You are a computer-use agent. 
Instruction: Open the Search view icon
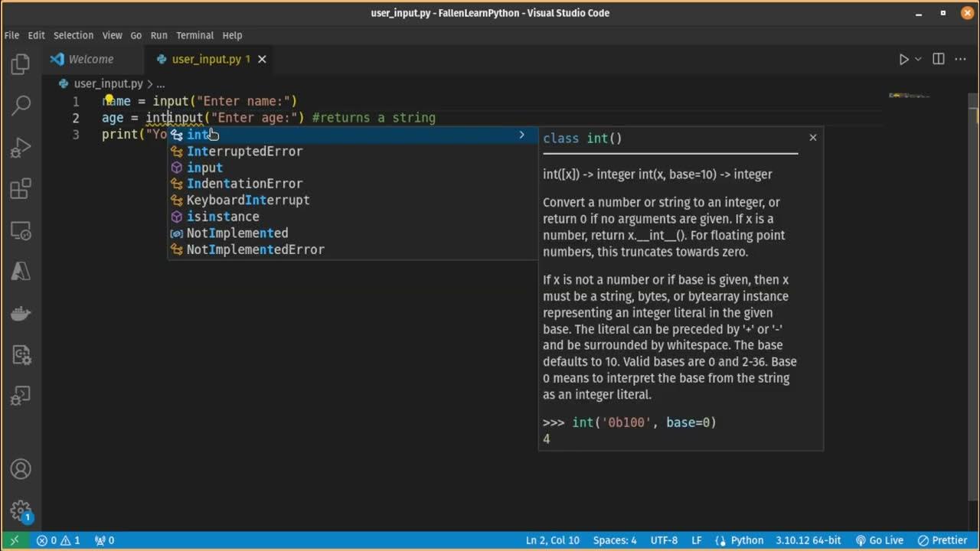pos(21,105)
